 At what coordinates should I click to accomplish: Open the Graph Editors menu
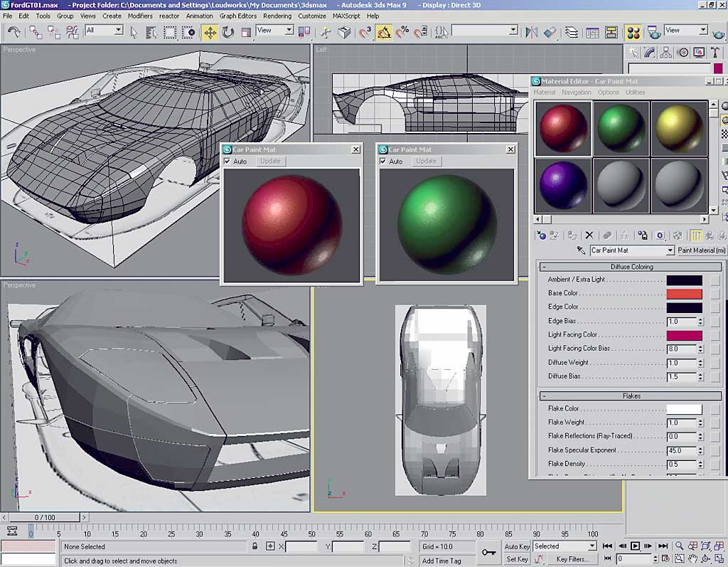tap(237, 16)
